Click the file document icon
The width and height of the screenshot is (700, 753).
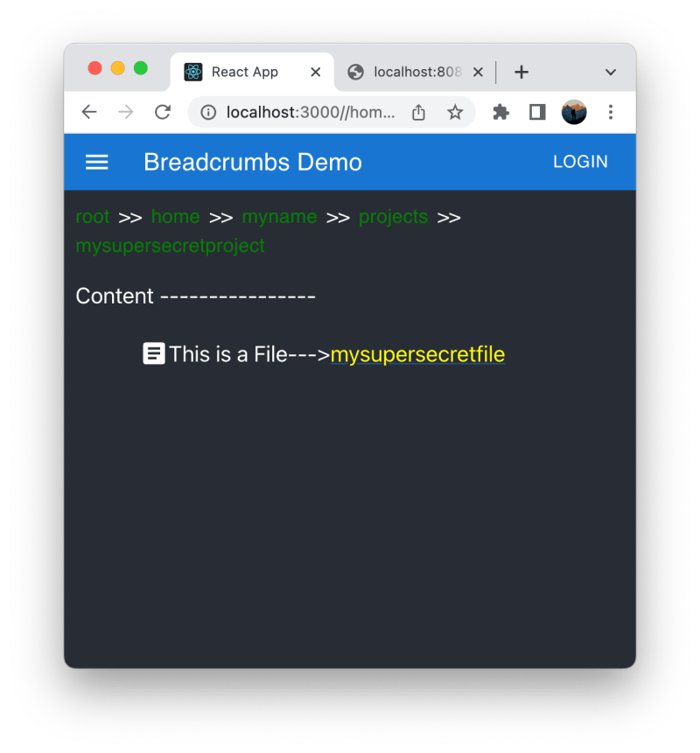153,352
